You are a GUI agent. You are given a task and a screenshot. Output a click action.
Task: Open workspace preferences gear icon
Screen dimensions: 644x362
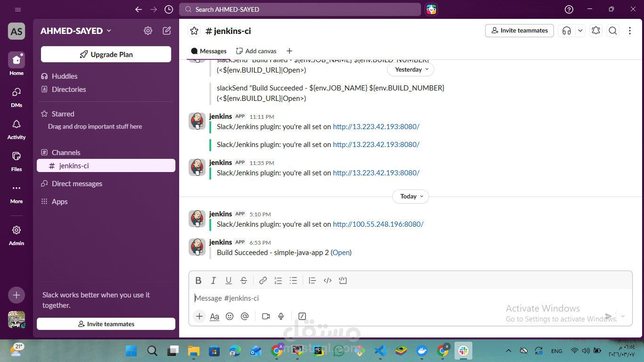click(148, 31)
